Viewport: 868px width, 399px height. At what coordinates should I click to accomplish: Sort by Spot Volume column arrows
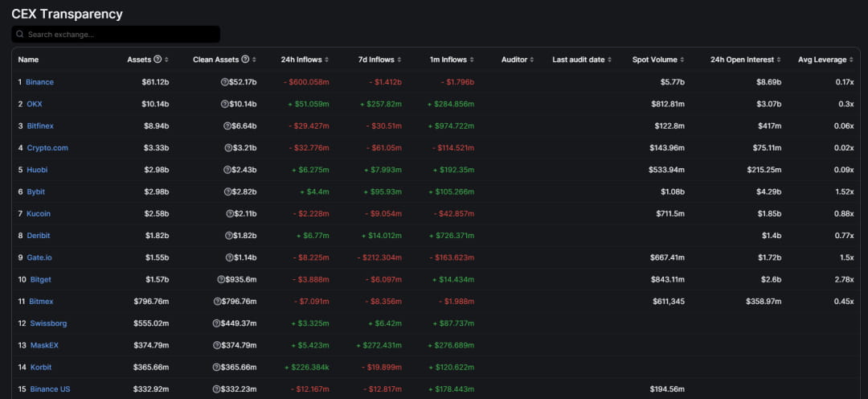click(x=682, y=60)
